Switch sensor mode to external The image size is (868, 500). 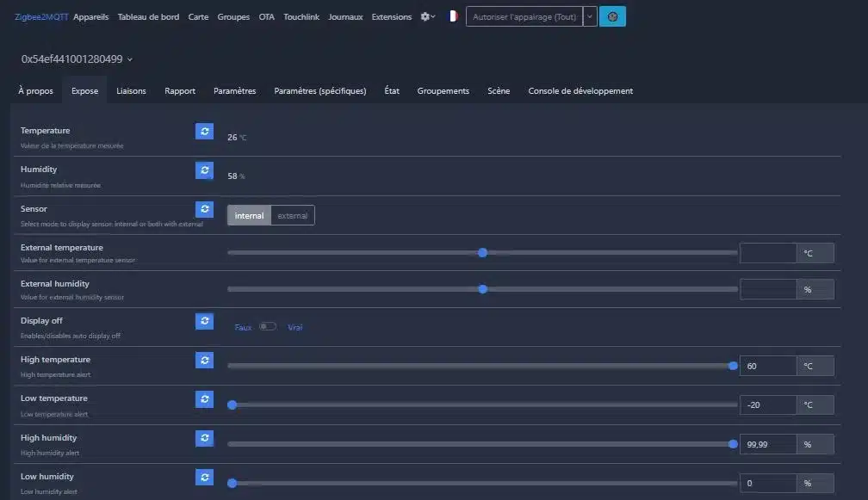click(x=293, y=216)
